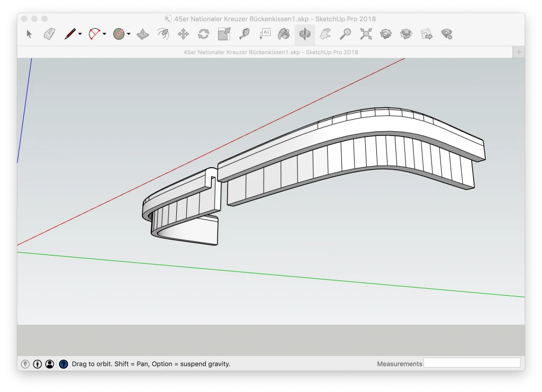Expand the Circle shape tools dropdown arrow
542x392 pixels.
[129, 34]
